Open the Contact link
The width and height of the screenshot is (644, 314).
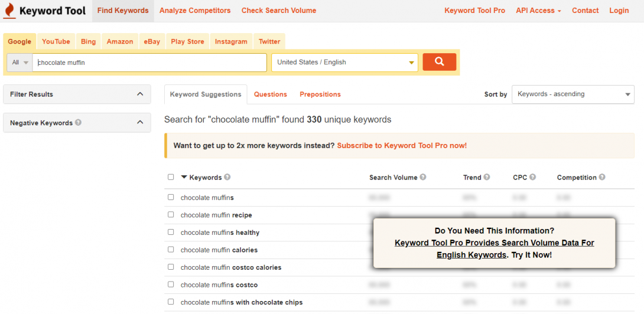click(586, 11)
